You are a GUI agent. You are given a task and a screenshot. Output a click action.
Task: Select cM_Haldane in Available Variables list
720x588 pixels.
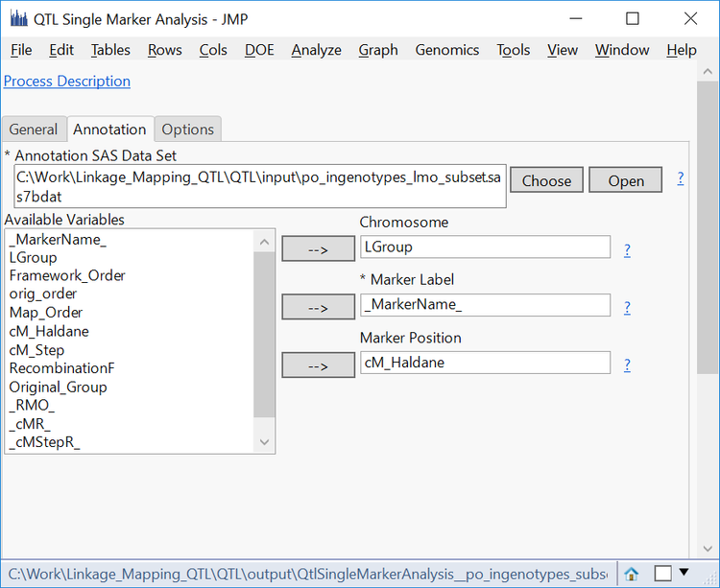pos(49,331)
